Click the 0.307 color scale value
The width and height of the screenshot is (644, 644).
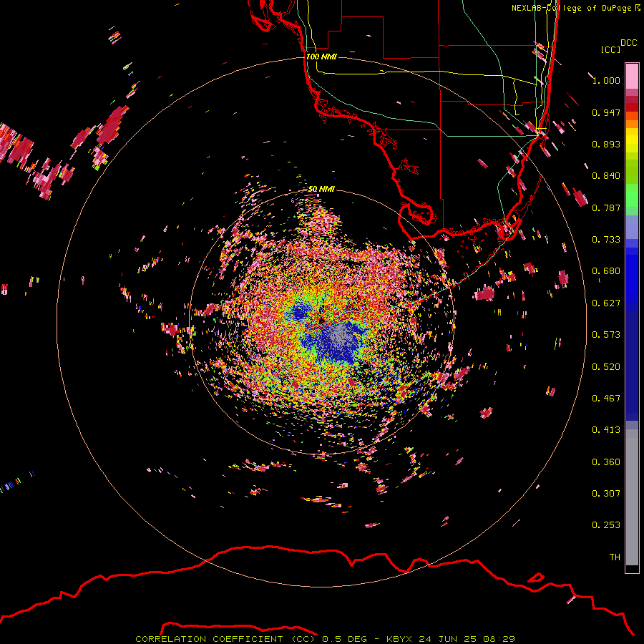(606, 494)
